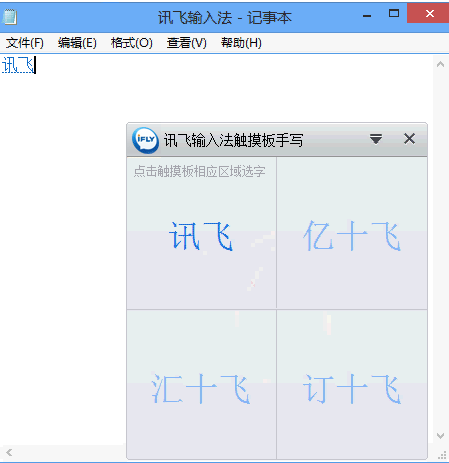
Task: Open the handwriting panel dropdown triangle menu
Action: (376, 139)
